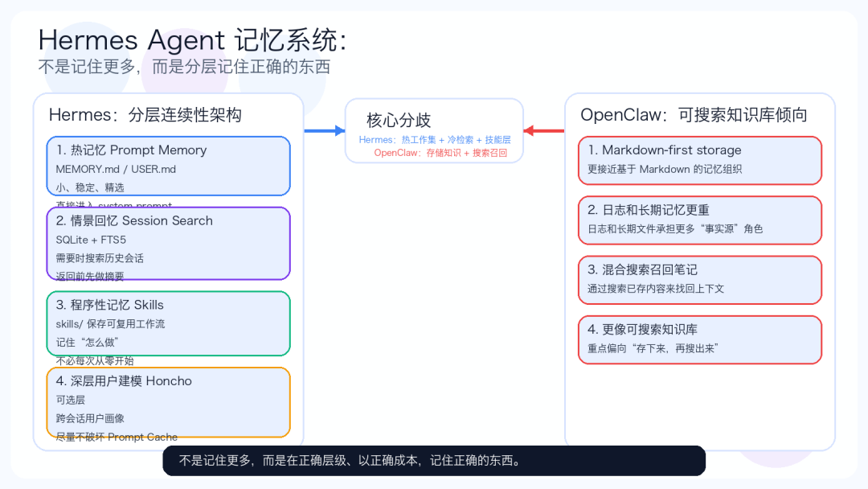Viewport: 868px width, 489px height.
Task: Click the line '更接近基于 Markdown 的记忆组织'
Action: pyautogui.click(x=665, y=170)
